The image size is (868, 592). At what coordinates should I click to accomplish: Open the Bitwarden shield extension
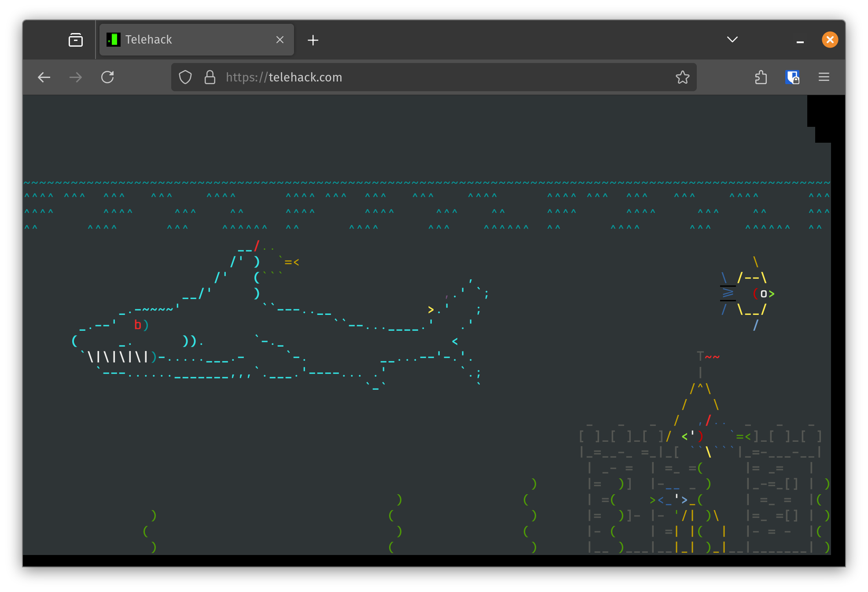pyautogui.click(x=792, y=78)
